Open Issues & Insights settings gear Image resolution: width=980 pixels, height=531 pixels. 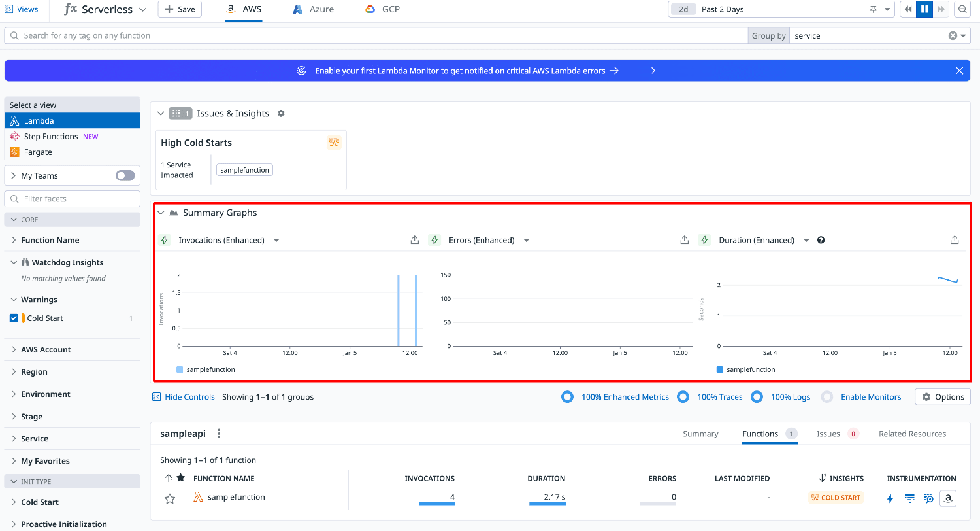tap(282, 114)
